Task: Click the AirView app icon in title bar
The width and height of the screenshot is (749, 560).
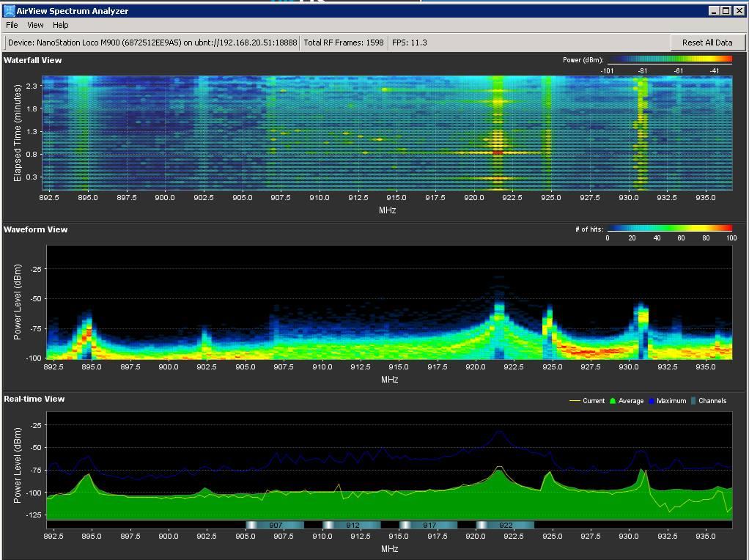Action: [9, 11]
